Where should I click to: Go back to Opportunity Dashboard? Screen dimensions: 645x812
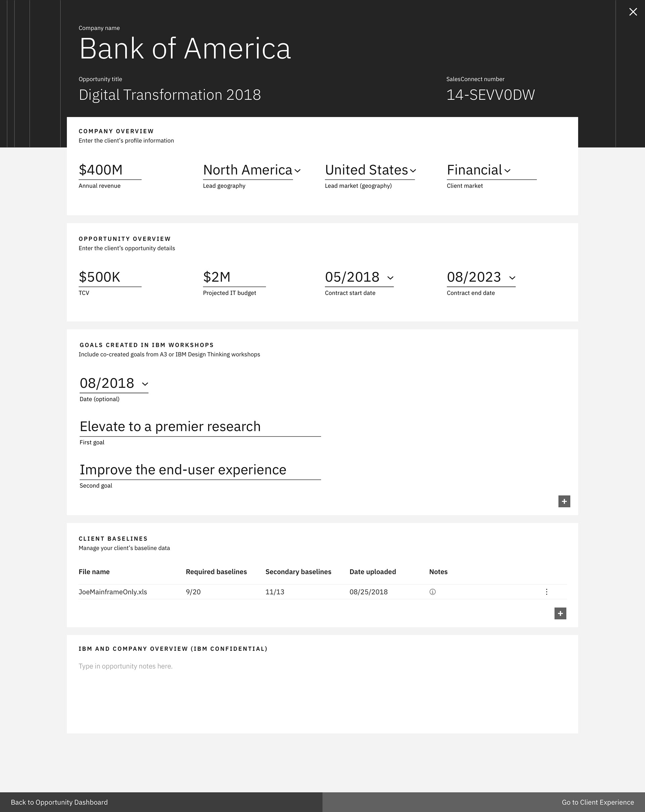coord(59,802)
